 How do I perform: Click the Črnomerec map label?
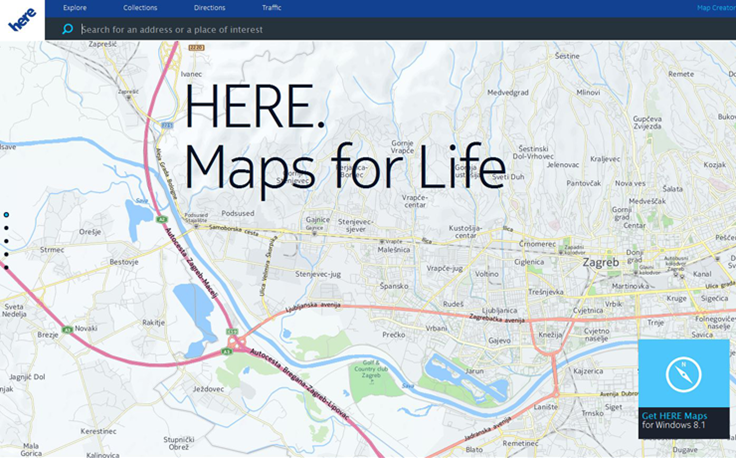(537, 244)
